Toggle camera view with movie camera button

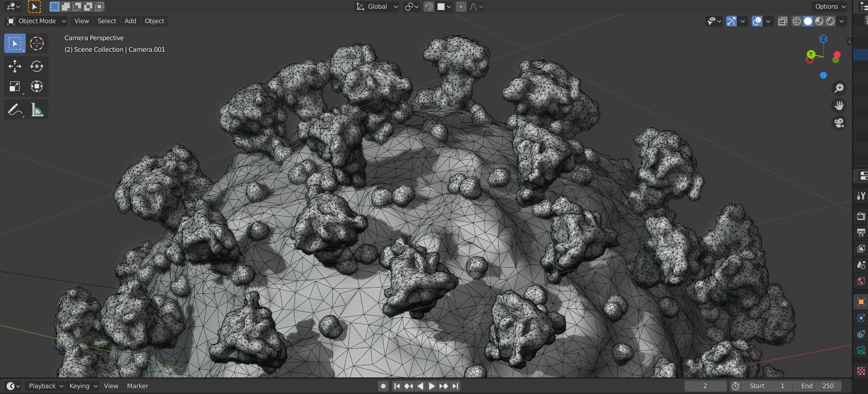tap(839, 123)
